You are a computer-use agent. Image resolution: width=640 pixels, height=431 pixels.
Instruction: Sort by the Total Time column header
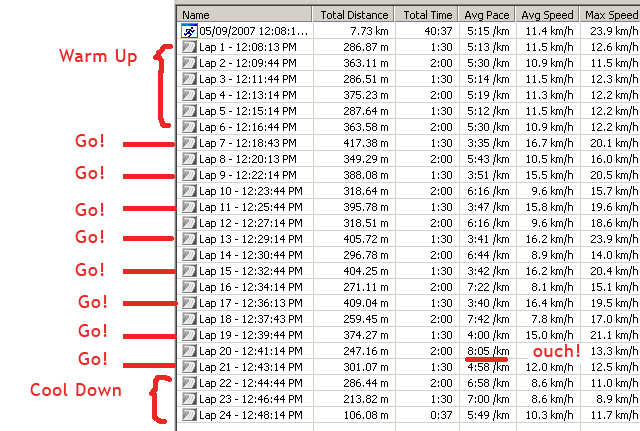coord(427,15)
